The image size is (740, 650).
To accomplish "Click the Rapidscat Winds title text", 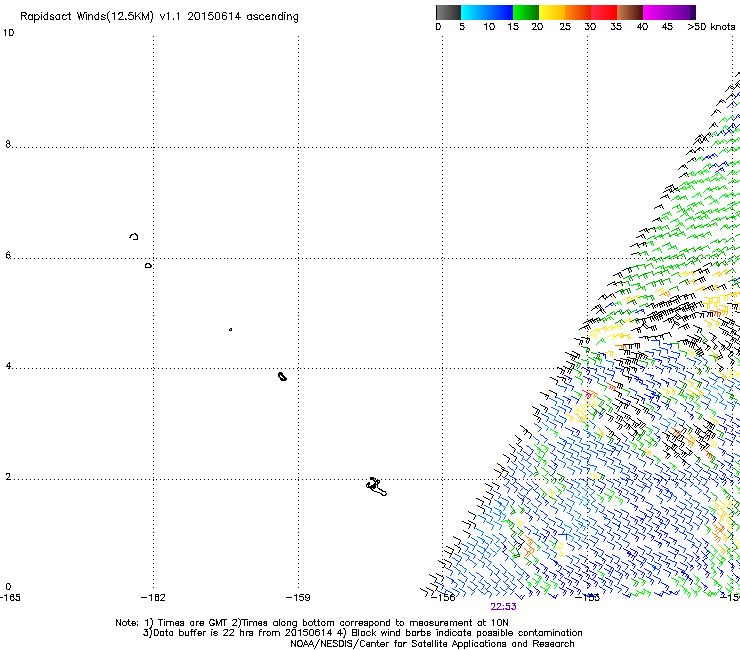I will point(159,17).
